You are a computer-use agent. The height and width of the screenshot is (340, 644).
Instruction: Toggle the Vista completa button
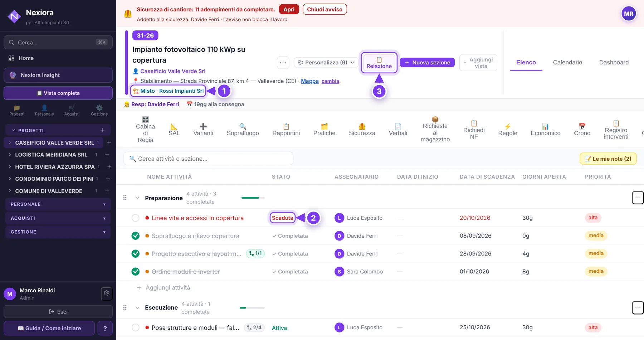click(58, 93)
